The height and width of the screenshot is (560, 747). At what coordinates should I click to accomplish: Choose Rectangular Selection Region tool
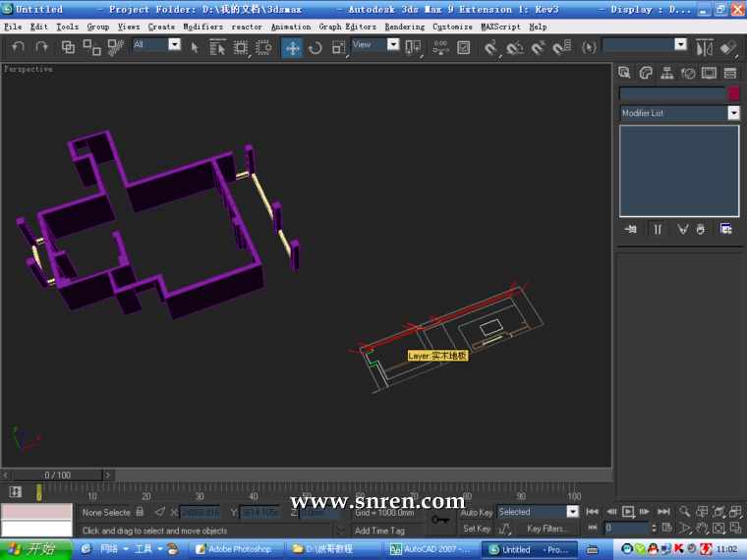[x=240, y=47]
